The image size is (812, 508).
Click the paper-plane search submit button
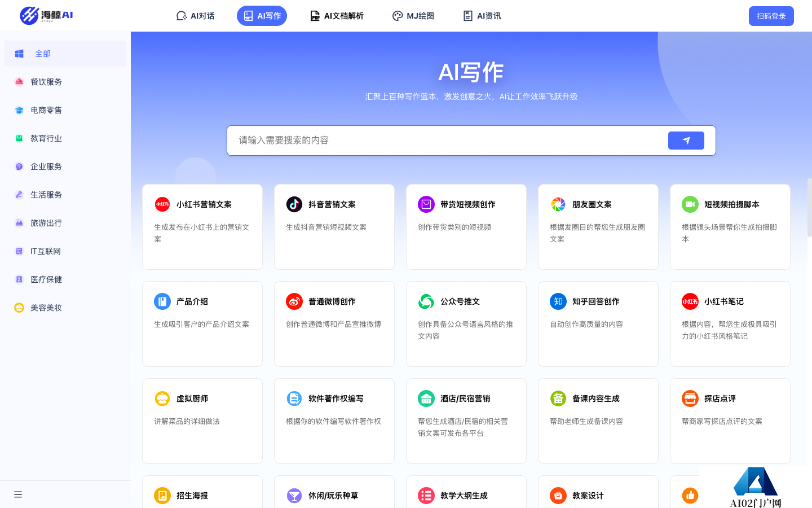[x=686, y=141]
